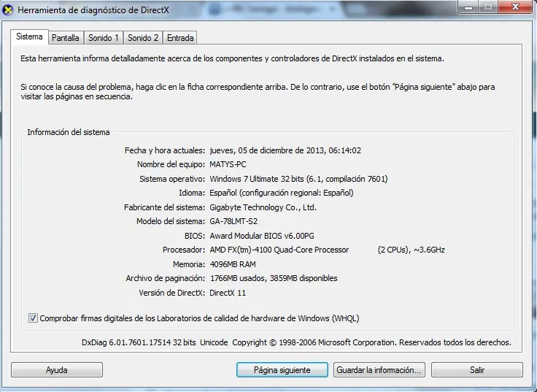537x392 pixels.
Task: Click the system model GA-78LMT-S2
Action: tap(233, 221)
